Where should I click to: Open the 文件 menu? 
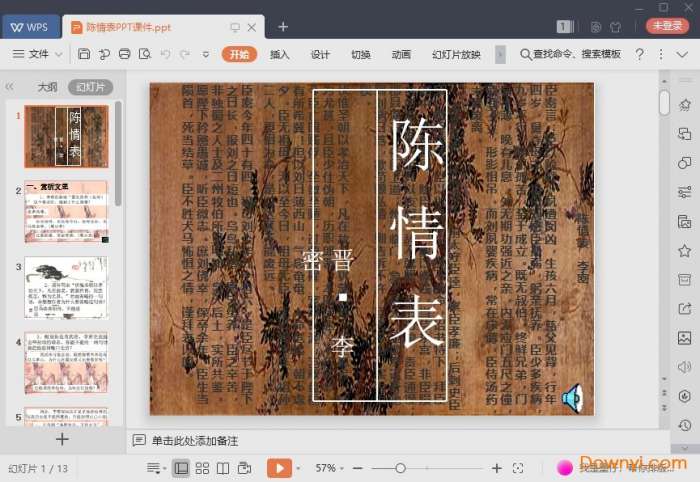(x=38, y=54)
